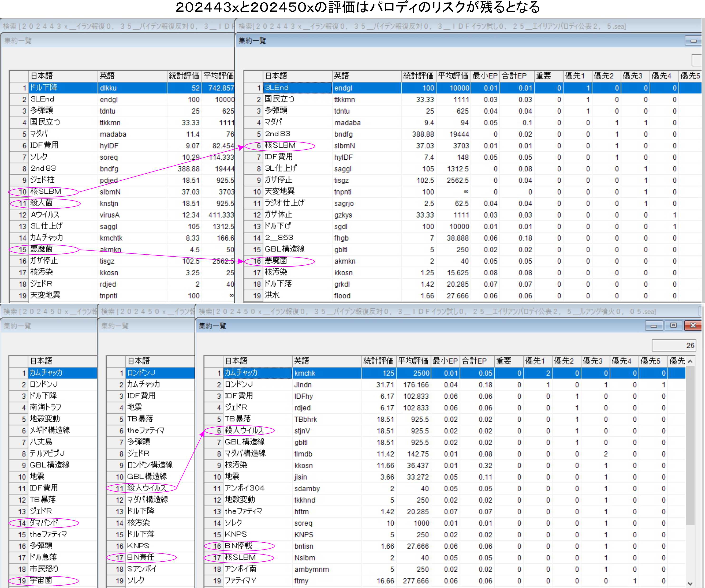Click the code hftm
Screen dimensions: 705x588
point(301,512)
